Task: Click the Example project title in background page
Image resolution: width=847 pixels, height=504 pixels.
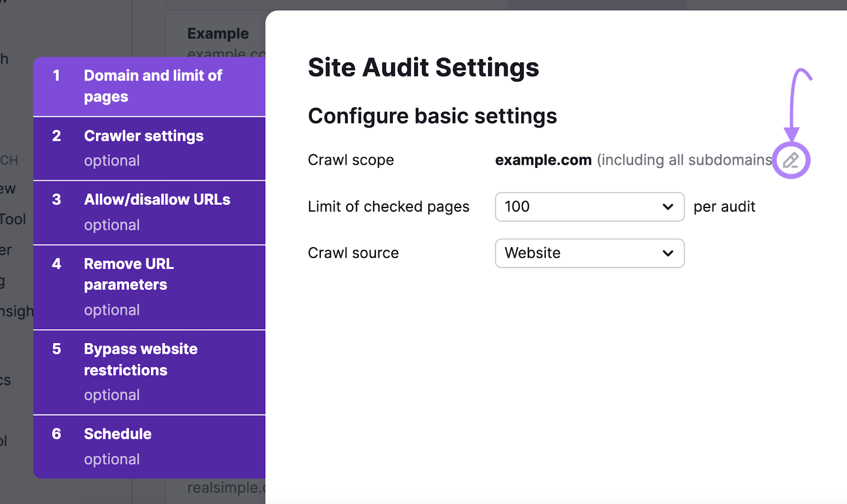Action: (x=218, y=33)
